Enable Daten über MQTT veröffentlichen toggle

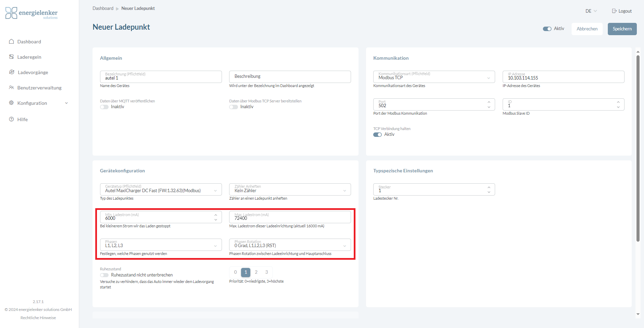(x=104, y=107)
